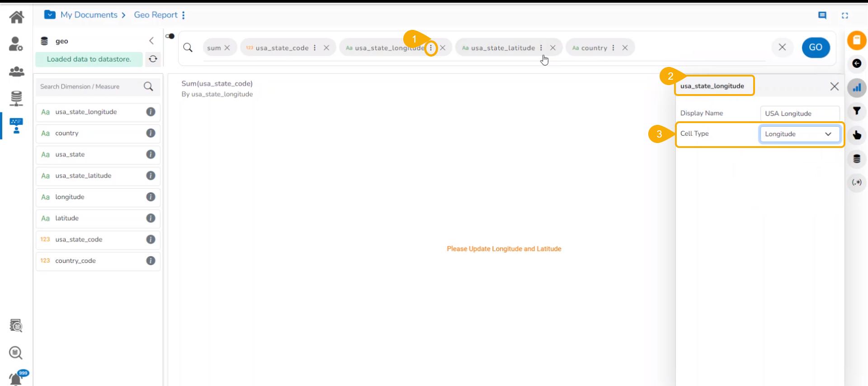Click the query search magnifier icon
868x386 pixels.
point(188,48)
